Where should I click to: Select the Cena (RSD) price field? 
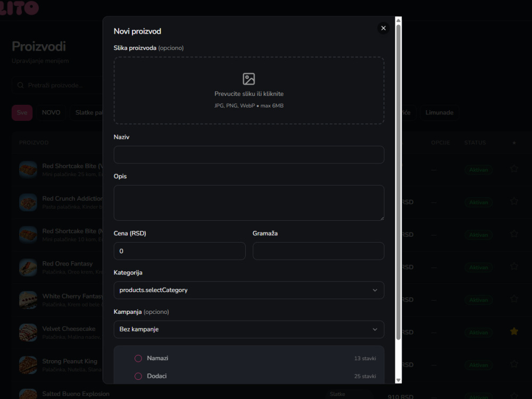(179, 251)
